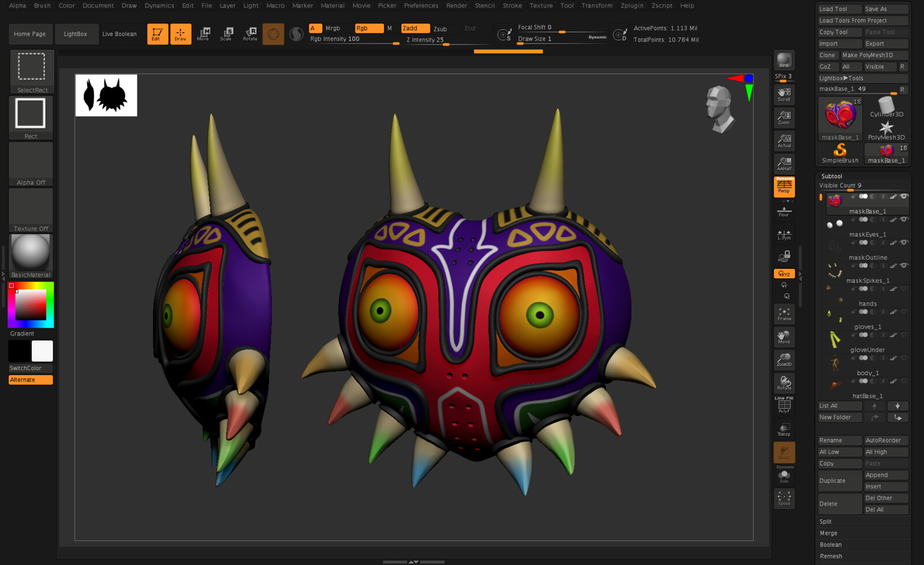Collapse the Subtool palette header
Screen dimensions: 924x565
tap(832, 176)
